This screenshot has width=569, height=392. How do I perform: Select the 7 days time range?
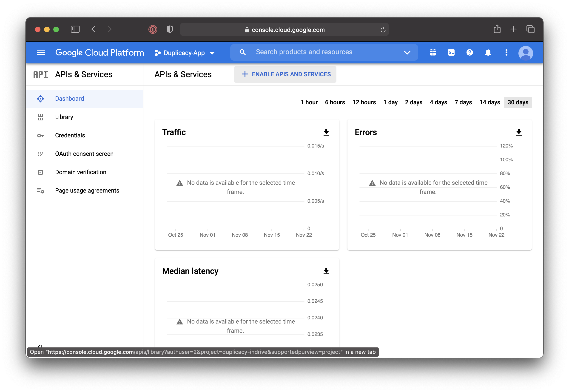tap(463, 102)
